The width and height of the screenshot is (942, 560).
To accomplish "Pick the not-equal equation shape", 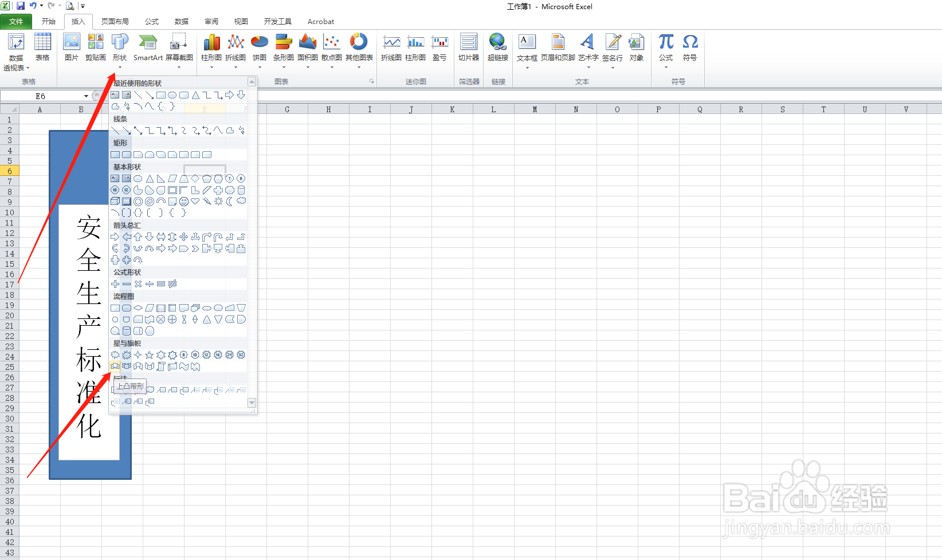I will (x=172, y=284).
